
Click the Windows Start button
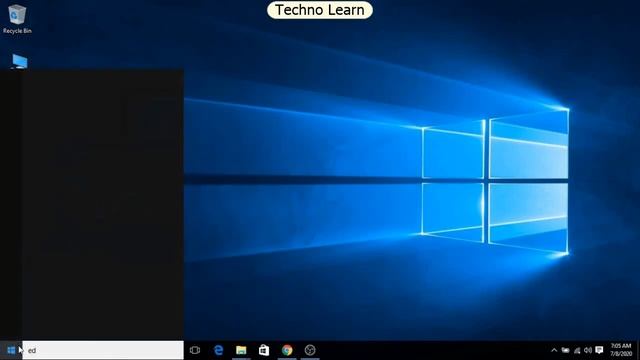[x=11, y=350]
